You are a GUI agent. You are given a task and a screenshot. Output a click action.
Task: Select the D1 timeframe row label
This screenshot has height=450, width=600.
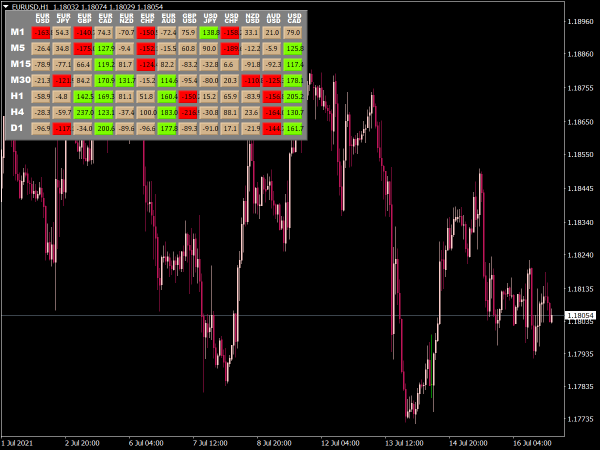[17, 128]
